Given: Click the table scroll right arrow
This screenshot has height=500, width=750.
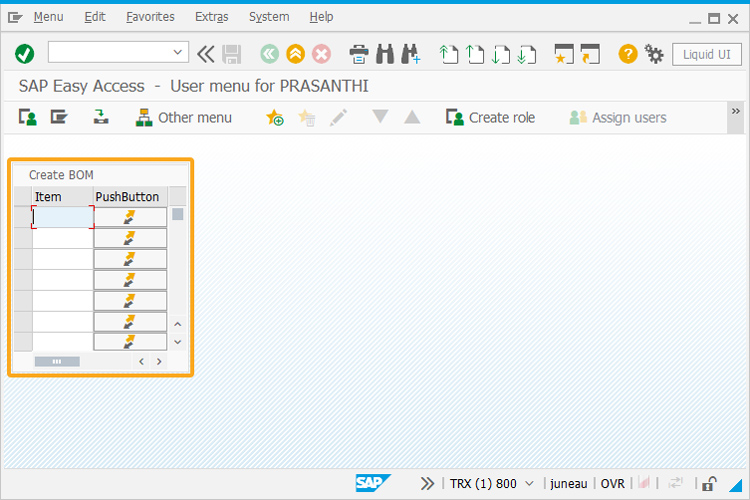Looking at the screenshot, I should (159, 362).
